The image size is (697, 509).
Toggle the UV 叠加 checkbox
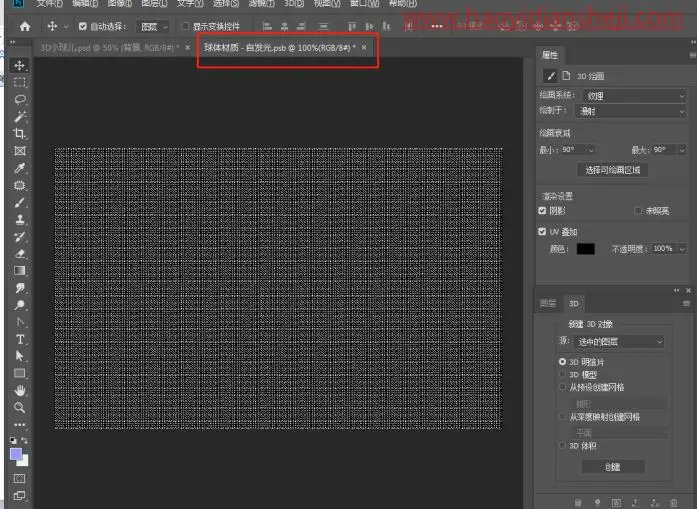tap(542, 232)
